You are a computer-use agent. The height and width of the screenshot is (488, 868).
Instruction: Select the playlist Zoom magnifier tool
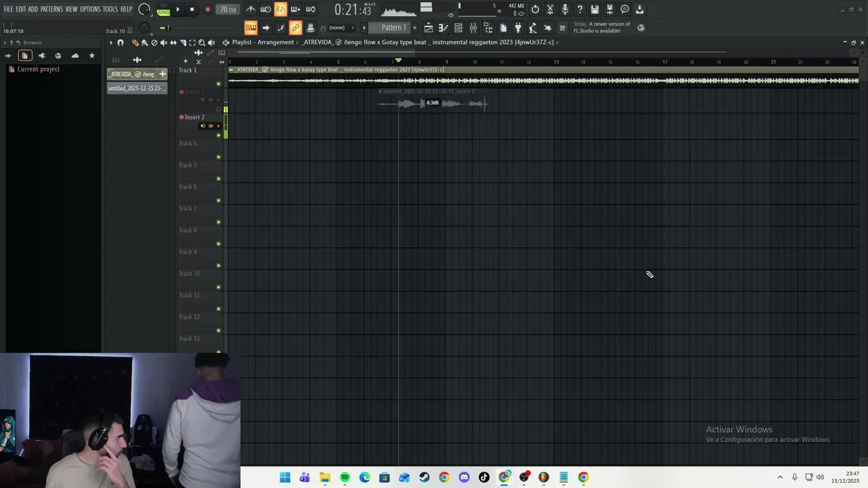pos(201,43)
